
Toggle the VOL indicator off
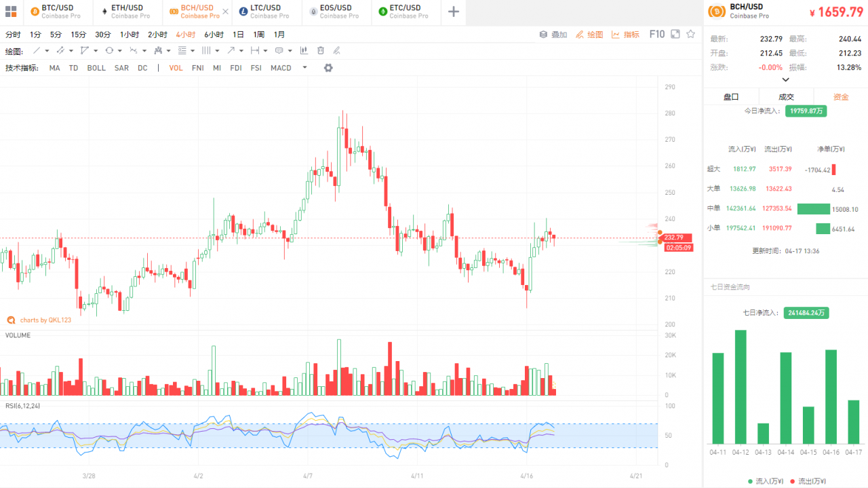(x=176, y=68)
